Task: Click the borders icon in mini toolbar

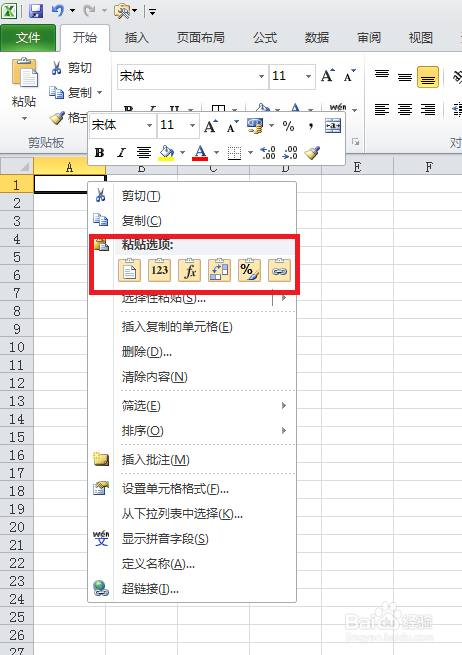Action: [x=234, y=153]
